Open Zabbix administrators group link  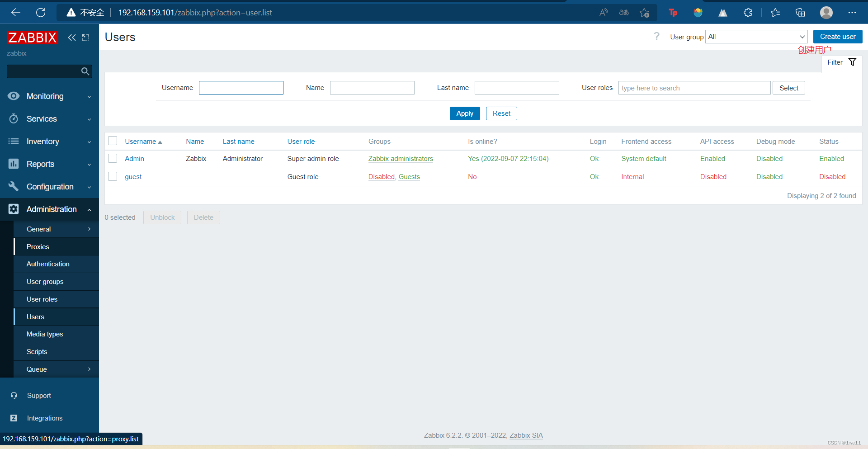401,159
